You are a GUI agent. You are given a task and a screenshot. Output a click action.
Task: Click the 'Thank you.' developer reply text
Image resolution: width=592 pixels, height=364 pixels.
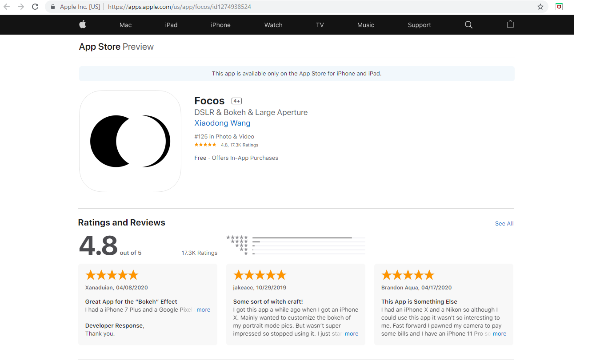coord(100,334)
